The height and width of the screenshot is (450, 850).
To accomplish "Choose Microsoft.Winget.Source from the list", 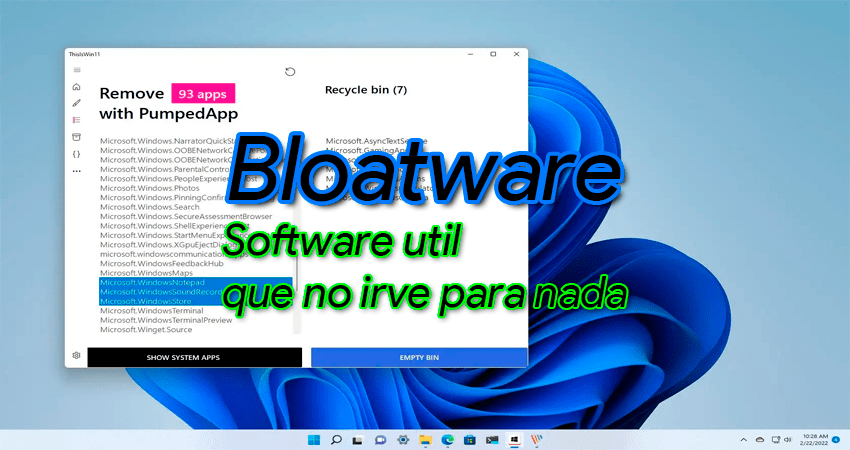I will [146, 329].
